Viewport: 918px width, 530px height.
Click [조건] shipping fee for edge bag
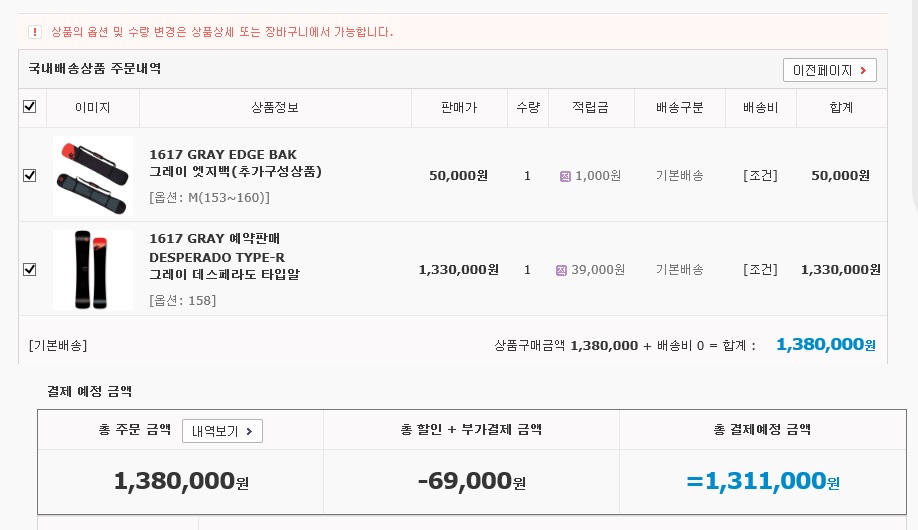tap(760, 176)
